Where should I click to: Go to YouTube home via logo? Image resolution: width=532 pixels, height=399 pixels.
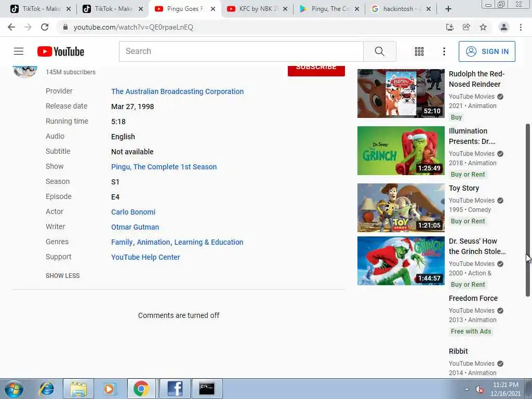click(x=61, y=51)
